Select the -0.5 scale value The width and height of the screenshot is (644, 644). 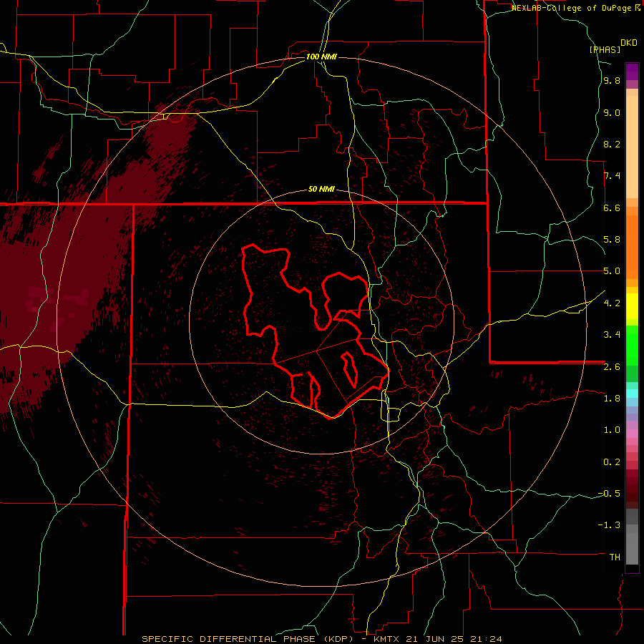tap(609, 494)
